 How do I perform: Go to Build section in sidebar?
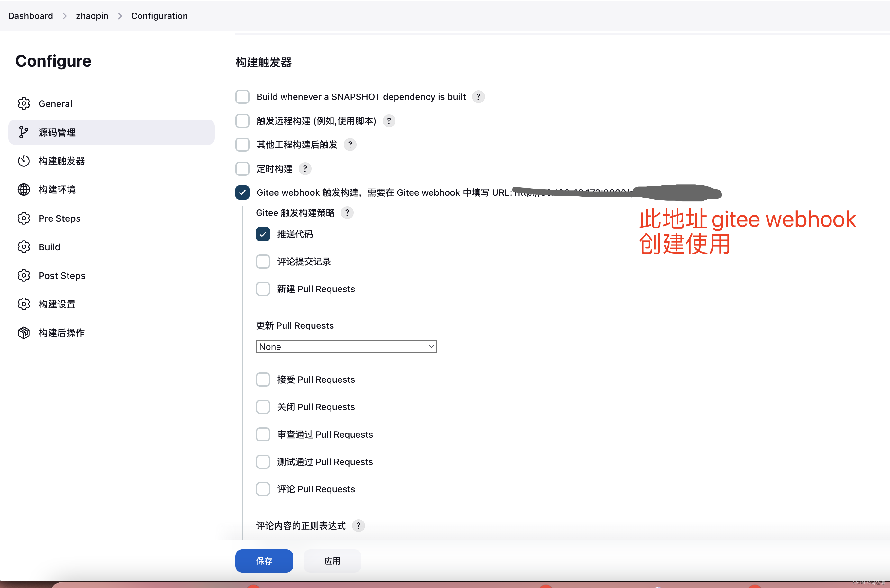coord(112,247)
